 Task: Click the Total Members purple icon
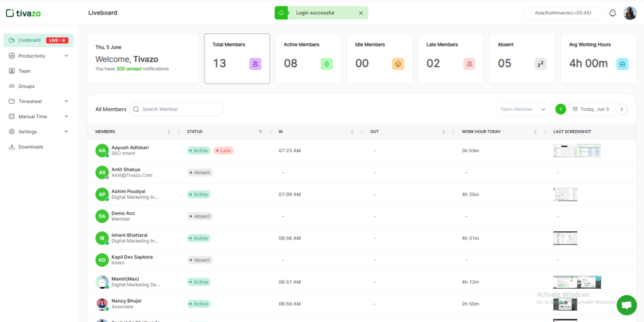[x=255, y=64]
